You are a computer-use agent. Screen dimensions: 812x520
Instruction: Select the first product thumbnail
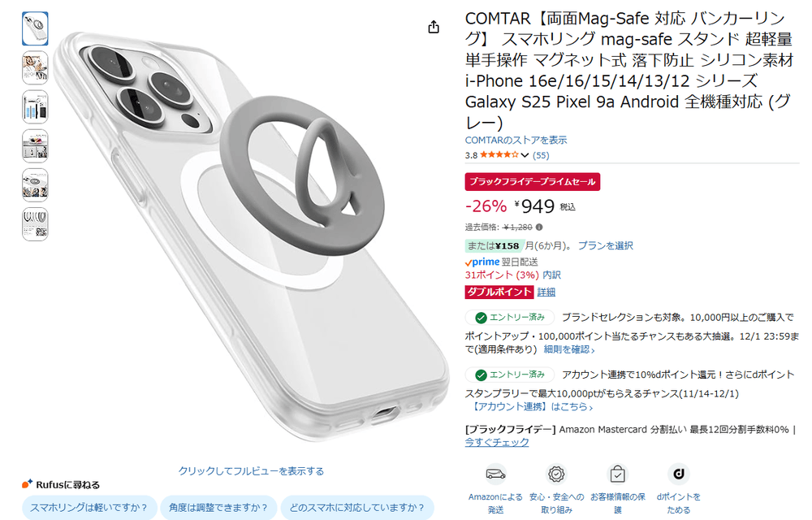35,28
